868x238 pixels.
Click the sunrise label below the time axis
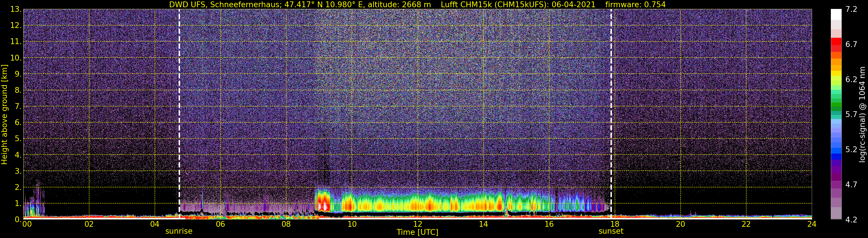(x=179, y=231)
